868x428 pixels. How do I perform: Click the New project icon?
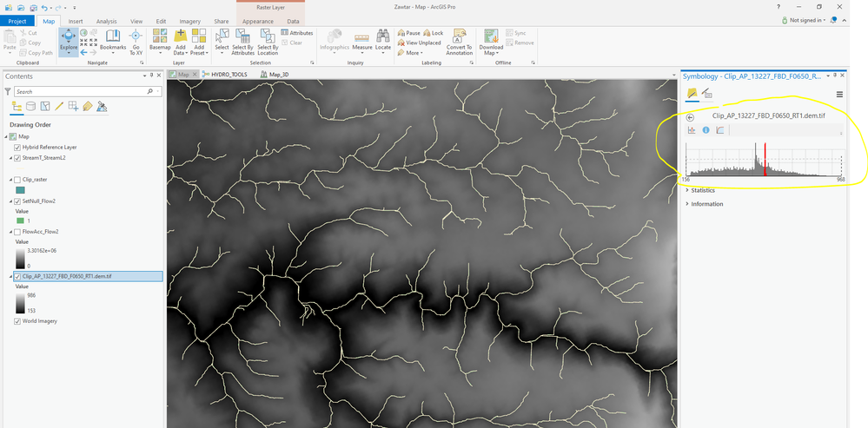point(9,7)
